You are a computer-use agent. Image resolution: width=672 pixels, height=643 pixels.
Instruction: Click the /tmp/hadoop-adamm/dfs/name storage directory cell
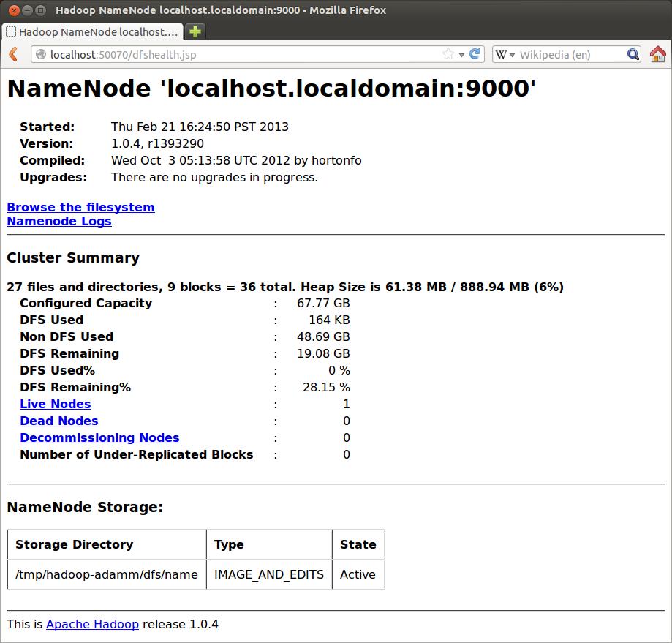[107, 574]
